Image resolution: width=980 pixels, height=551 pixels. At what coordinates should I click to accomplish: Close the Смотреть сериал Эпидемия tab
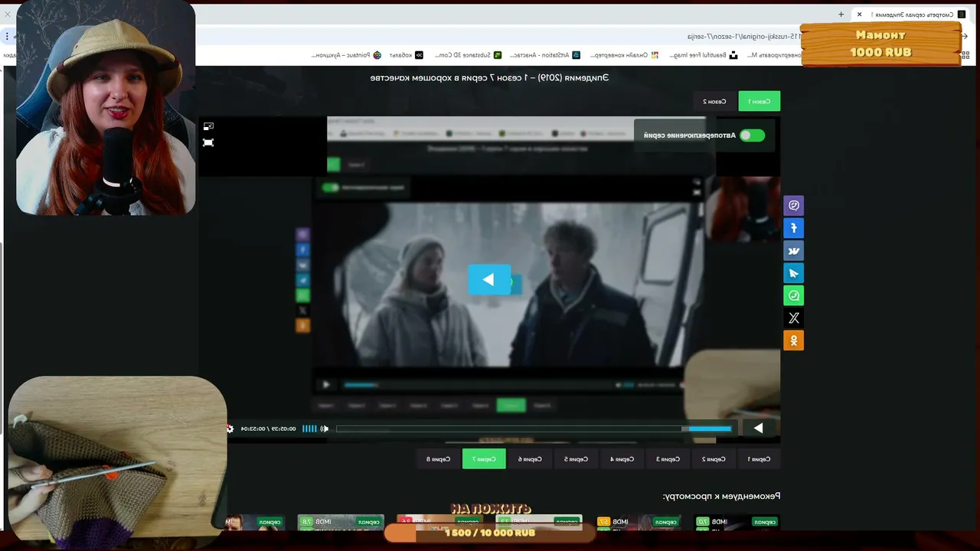point(859,15)
